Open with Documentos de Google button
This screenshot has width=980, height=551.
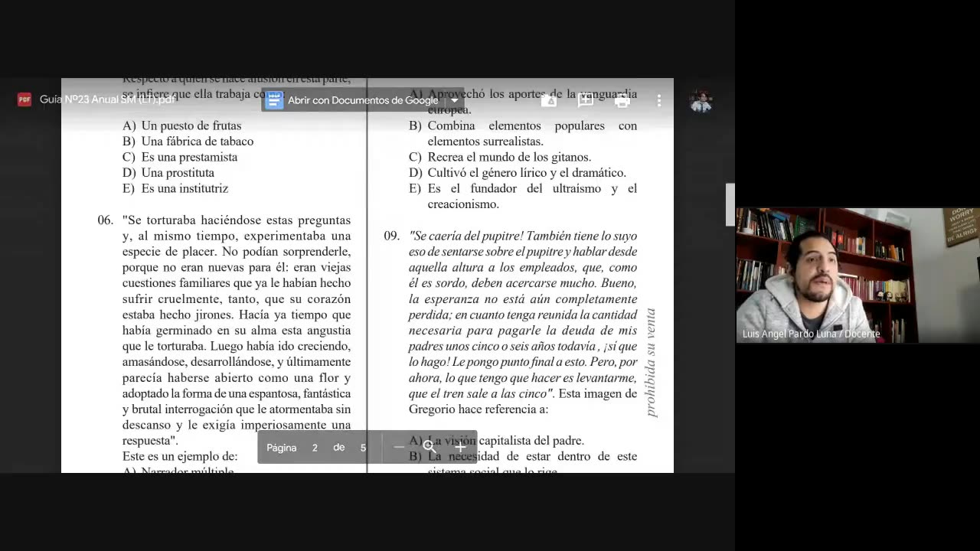tap(362, 100)
